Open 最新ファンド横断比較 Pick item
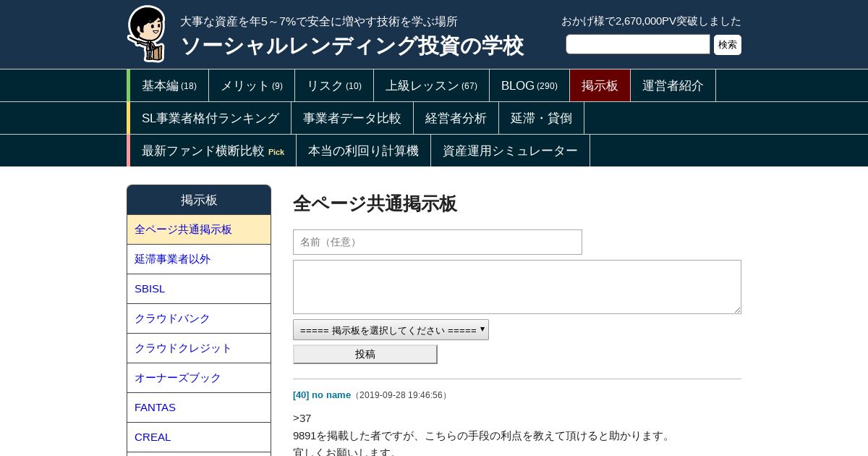 (213, 151)
